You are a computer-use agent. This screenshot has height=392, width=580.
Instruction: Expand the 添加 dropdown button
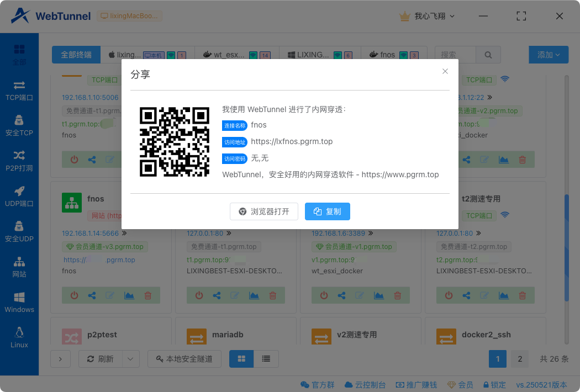(549, 55)
